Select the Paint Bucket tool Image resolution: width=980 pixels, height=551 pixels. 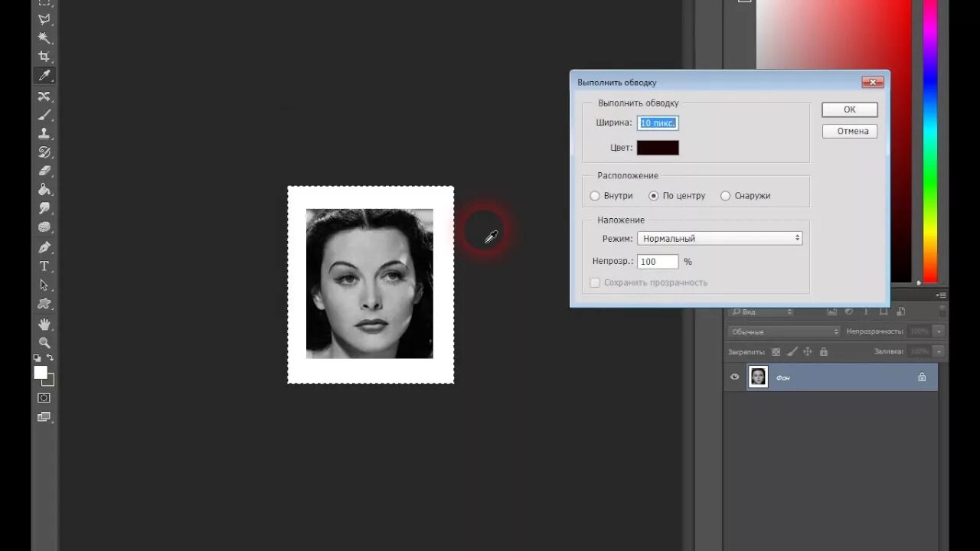(44, 189)
